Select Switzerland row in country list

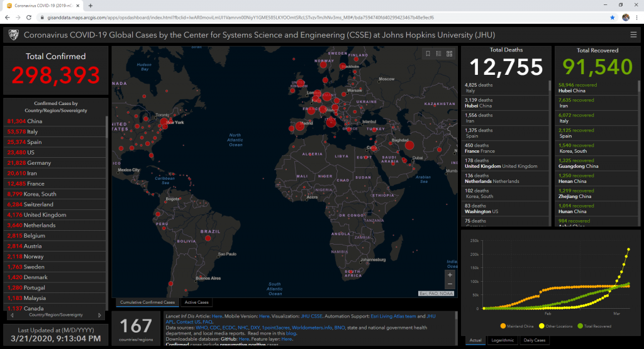pos(56,204)
